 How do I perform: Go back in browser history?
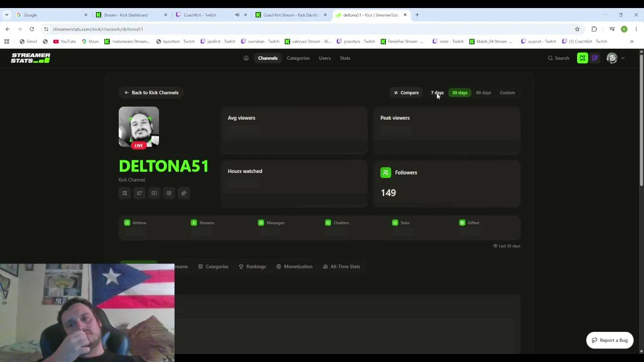click(8, 29)
